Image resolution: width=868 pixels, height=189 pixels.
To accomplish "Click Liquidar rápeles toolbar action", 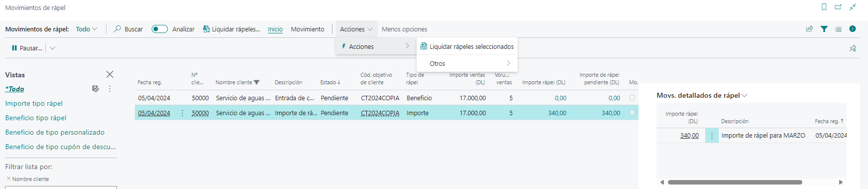I will (231, 29).
